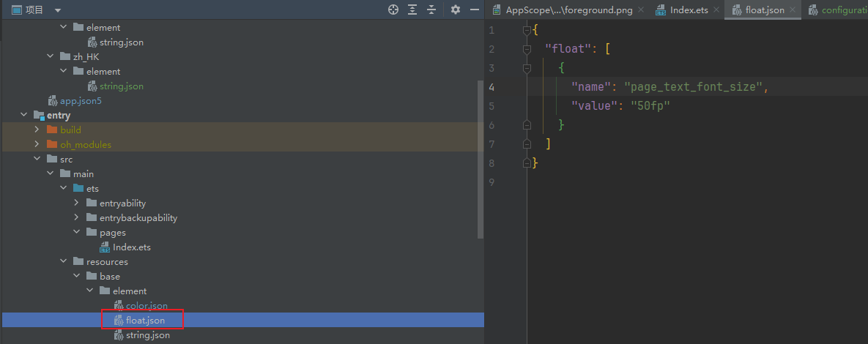The height and width of the screenshot is (344, 868).
Task: Click the entry module folder icon
Action: tap(39, 116)
